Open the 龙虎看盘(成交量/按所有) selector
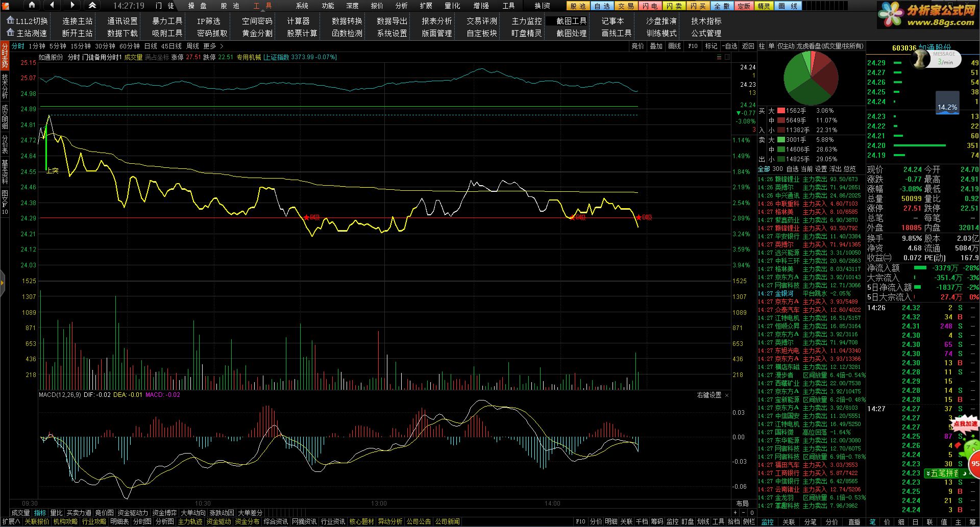This screenshot has height=527, width=980. click(830, 46)
